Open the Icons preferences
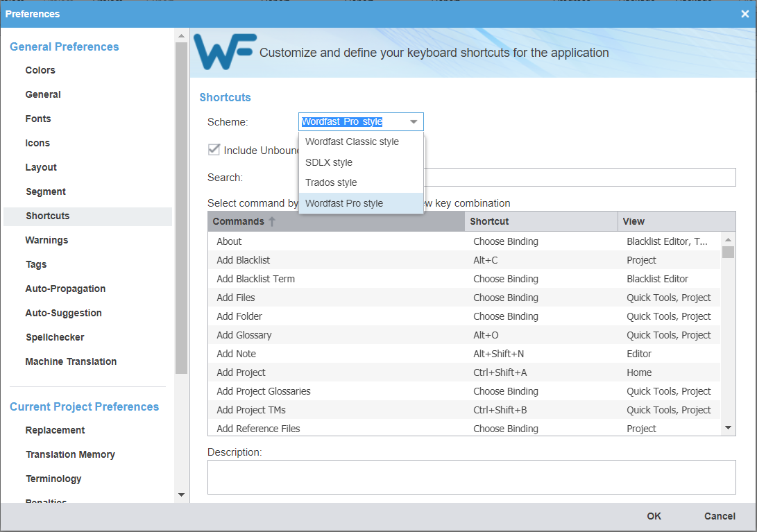This screenshot has width=757, height=532. tap(37, 143)
